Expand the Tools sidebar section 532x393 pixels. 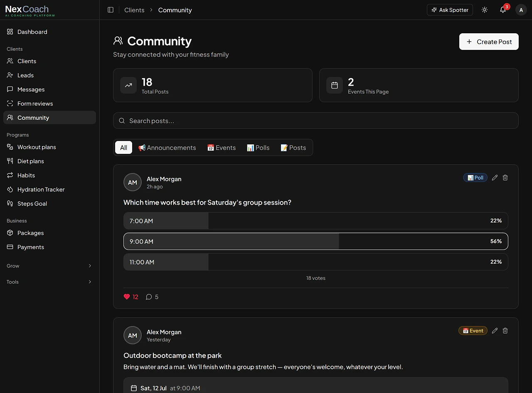(49, 282)
